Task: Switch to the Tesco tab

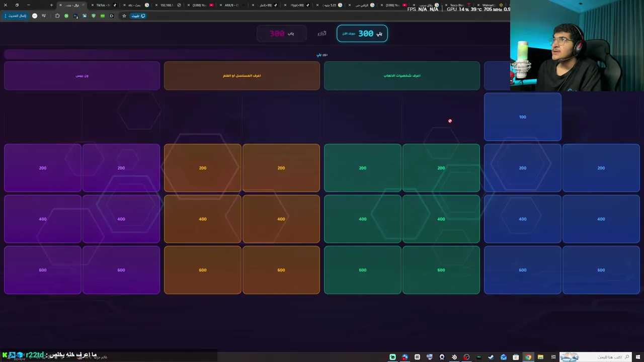Action: pyautogui.click(x=458, y=5)
